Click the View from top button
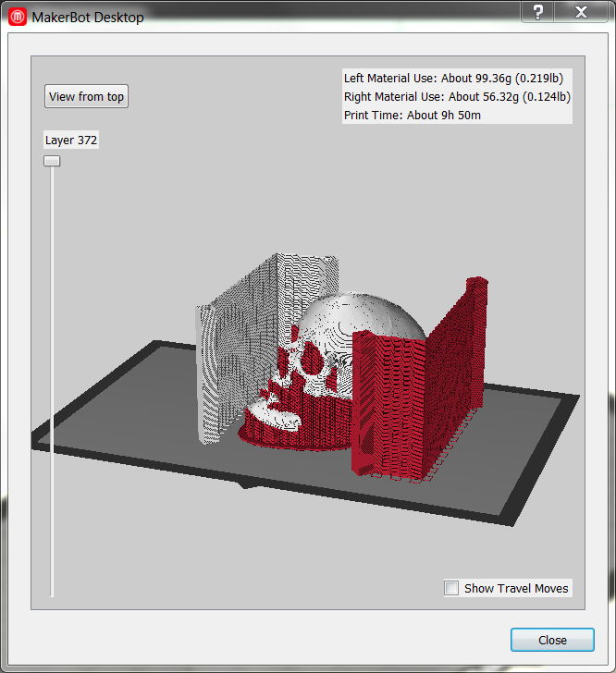Viewport: 616px width, 673px height. coord(86,96)
